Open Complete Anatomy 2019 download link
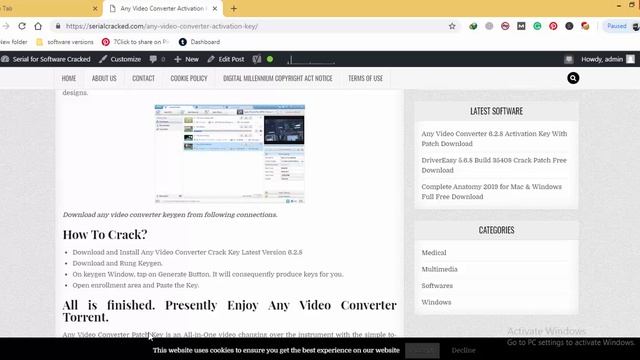 click(x=491, y=191)
